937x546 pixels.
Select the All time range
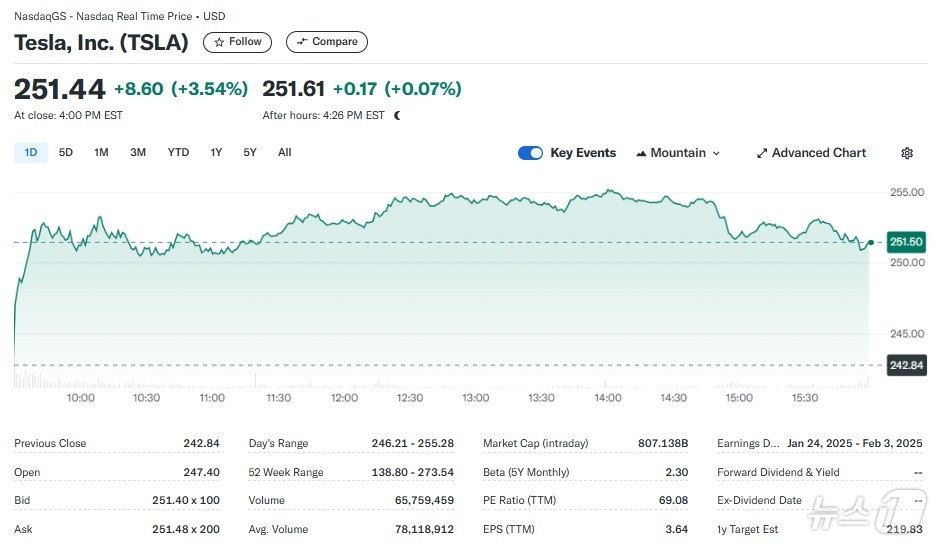[285, 153]
